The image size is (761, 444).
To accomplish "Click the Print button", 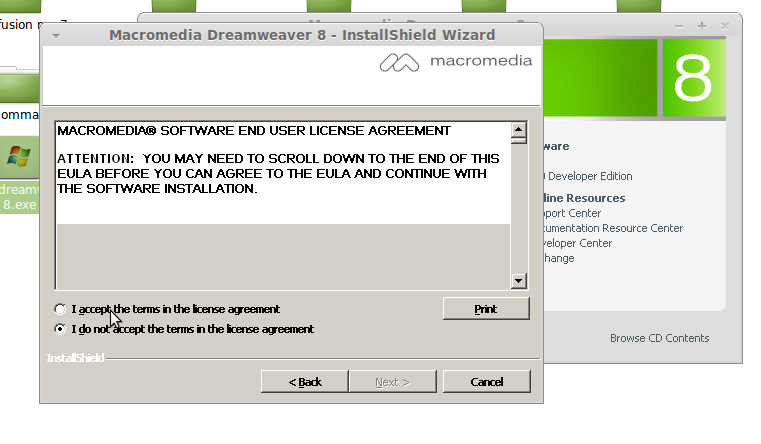I will [x=486, y=309].
